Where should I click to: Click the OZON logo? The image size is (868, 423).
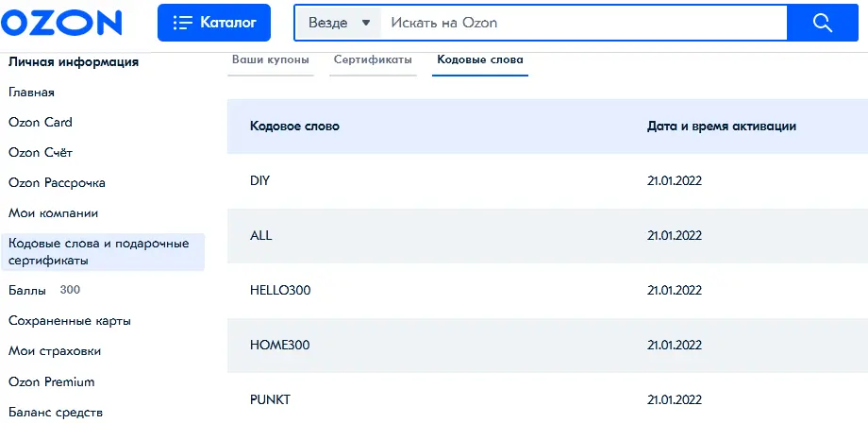[x=61, y=23]
